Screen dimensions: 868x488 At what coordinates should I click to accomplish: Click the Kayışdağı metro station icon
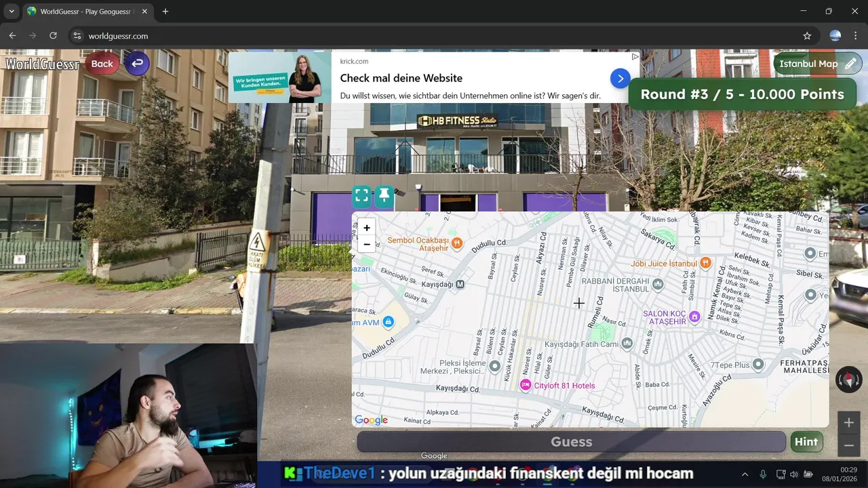coord(460,284)
